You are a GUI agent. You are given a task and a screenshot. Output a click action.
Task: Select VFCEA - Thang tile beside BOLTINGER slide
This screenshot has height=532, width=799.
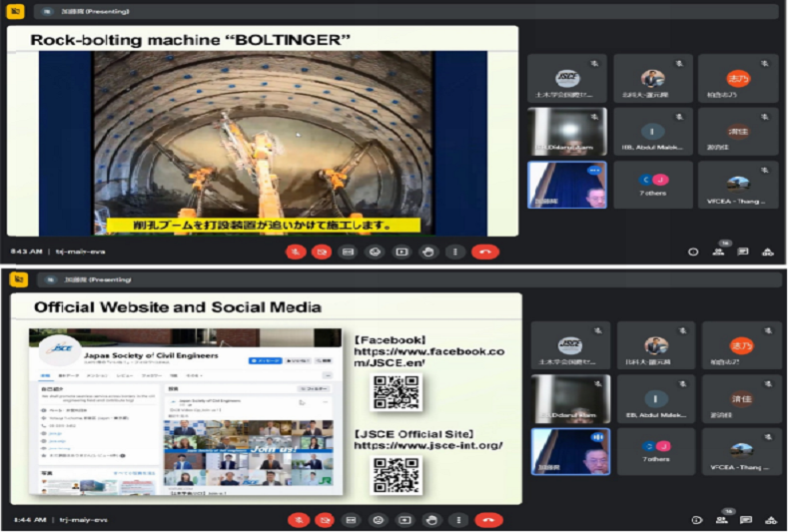[x=738, y=185]
